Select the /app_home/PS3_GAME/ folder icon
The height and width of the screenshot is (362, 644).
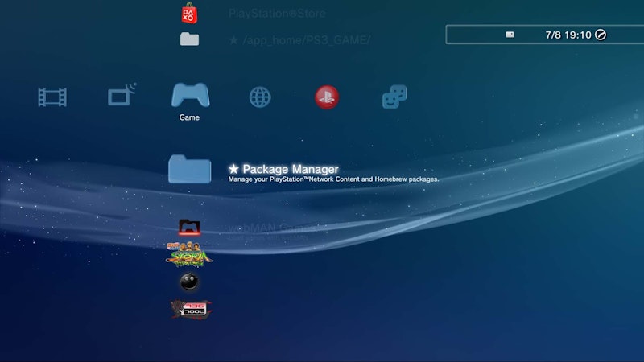click(189, 39)
